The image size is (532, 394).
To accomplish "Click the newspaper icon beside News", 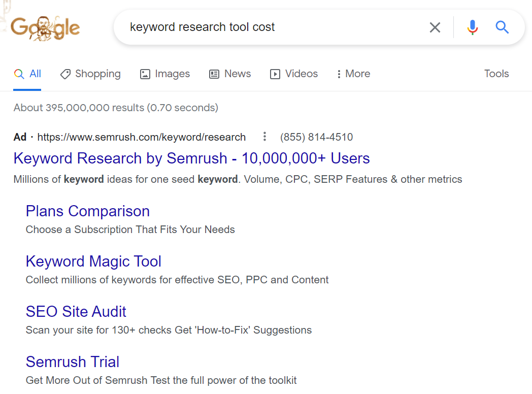I will [214, 74].
